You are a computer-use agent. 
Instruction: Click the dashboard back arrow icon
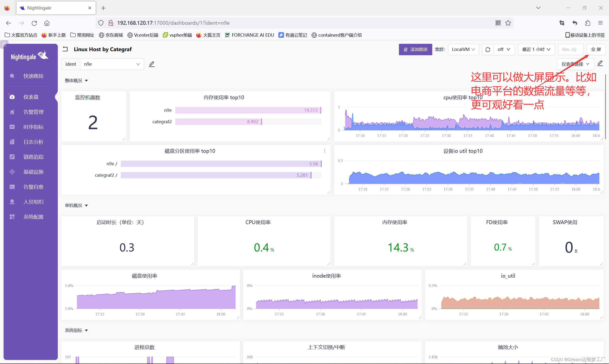pos(65,49)
